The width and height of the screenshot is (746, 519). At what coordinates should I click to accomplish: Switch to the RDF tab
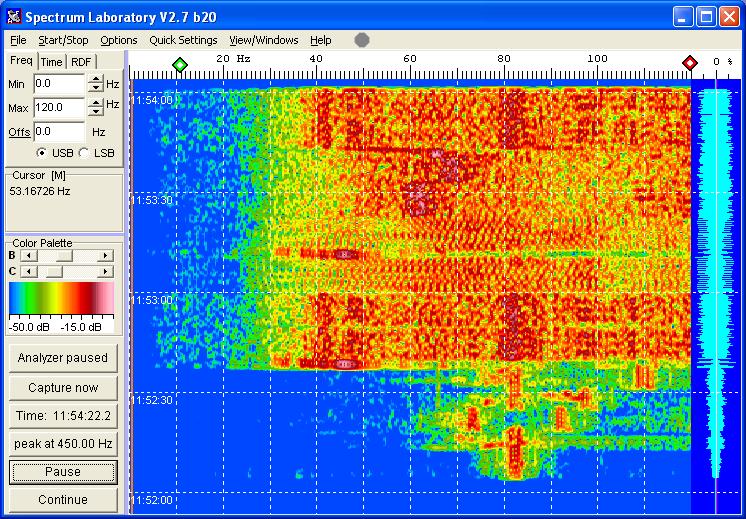81,62
